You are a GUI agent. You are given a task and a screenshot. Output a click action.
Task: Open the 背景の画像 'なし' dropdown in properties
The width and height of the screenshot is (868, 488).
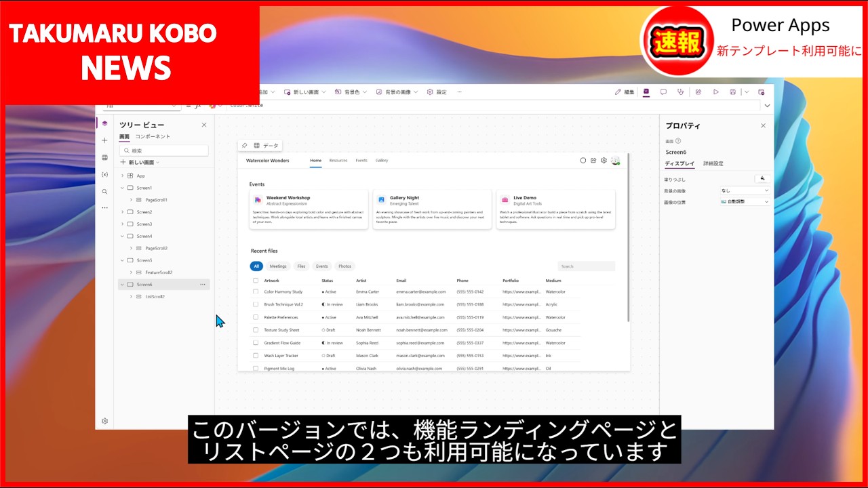click(745, 191)
